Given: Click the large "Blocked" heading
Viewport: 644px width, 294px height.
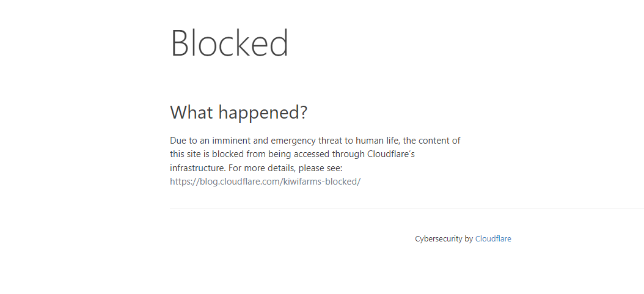Looking at the screenshot, I should [x=229, y=43].
